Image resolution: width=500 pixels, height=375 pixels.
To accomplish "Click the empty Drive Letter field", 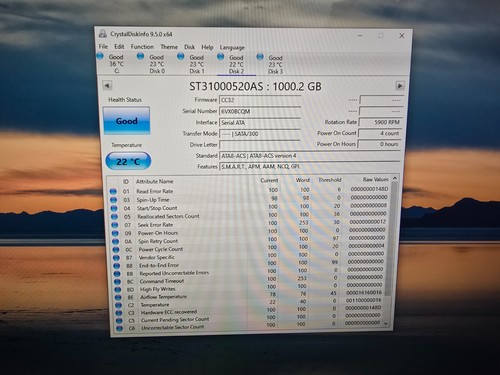I will [260, 145].
